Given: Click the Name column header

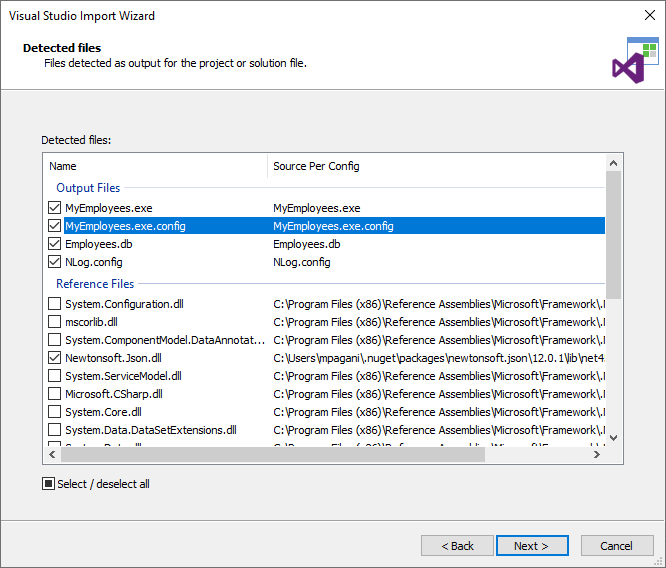Looking at the screenshot, I should 155,166.
